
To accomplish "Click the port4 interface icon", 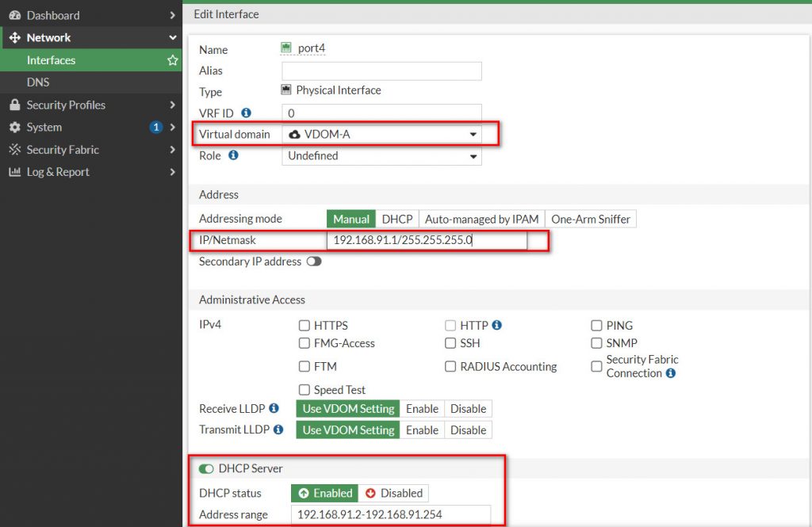I will coord(287,47).
